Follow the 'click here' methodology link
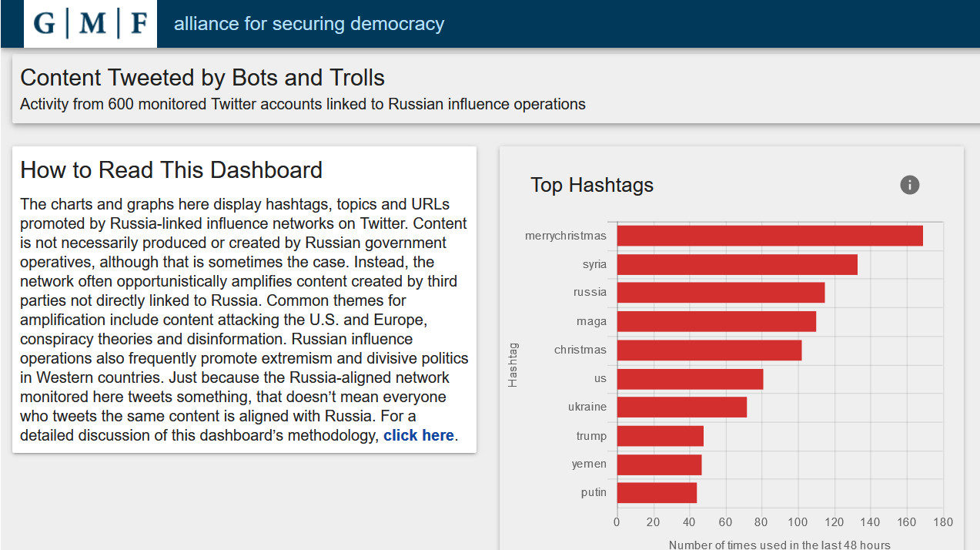The image size is (980, 550). (419, 436)
